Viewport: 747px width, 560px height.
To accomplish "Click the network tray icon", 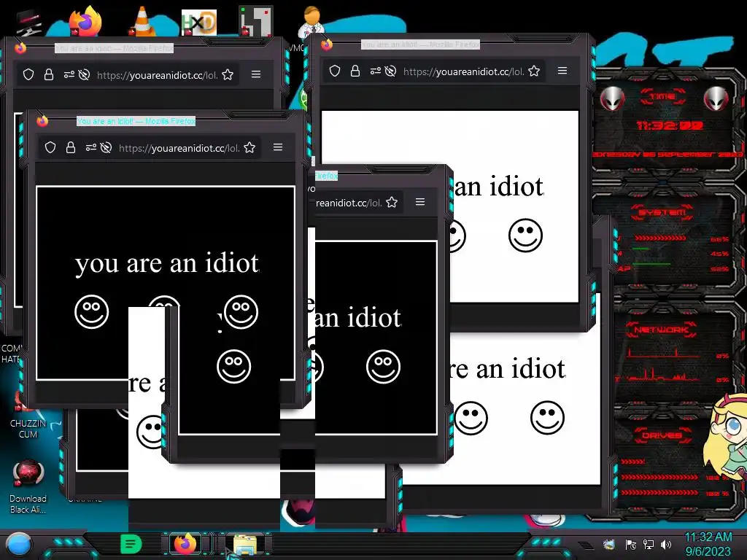I will (x=649, y=544).
